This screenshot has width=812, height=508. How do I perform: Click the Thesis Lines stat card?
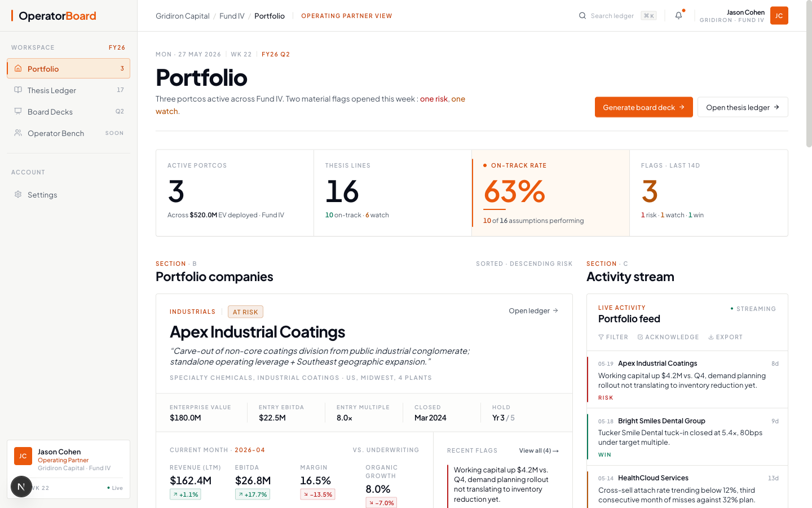pos(392,192)
